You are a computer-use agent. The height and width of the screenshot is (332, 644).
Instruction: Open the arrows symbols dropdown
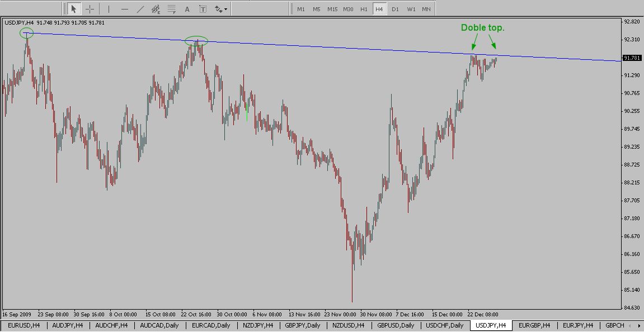220,9
